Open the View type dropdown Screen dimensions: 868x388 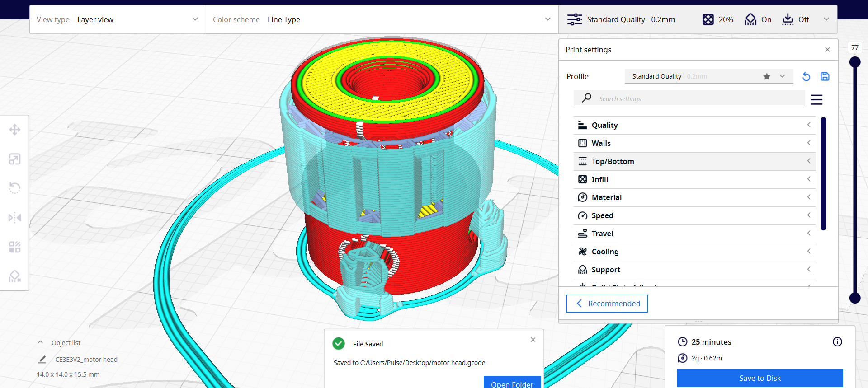(118, 19)
